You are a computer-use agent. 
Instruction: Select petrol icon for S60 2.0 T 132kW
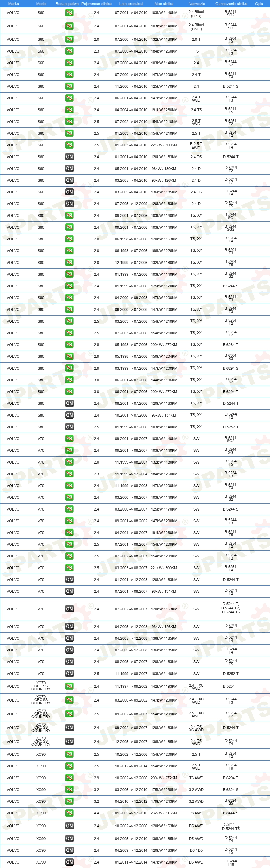click(x=69, y=39)
